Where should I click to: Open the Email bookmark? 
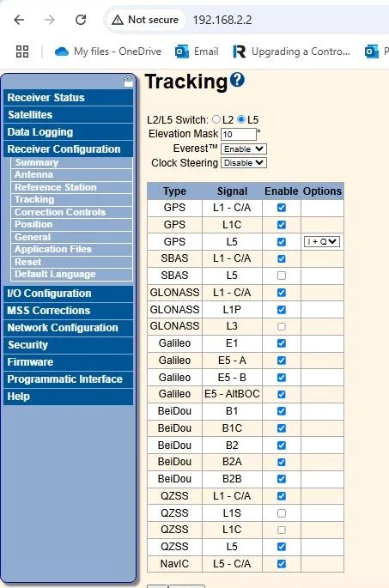tap(197, 52)
